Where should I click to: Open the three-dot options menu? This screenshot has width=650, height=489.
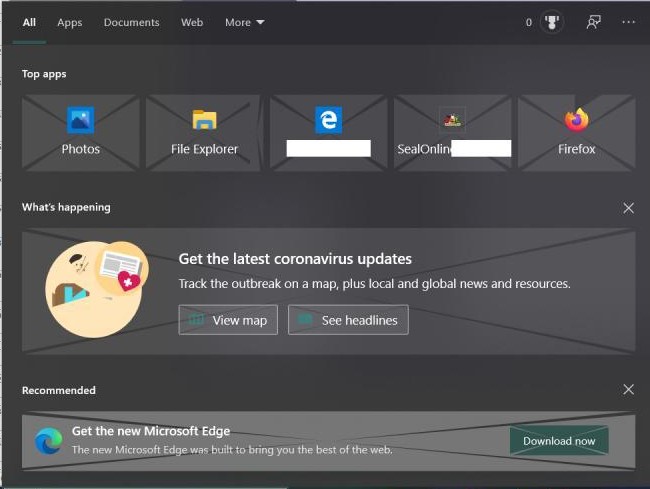tap(628, 22)
